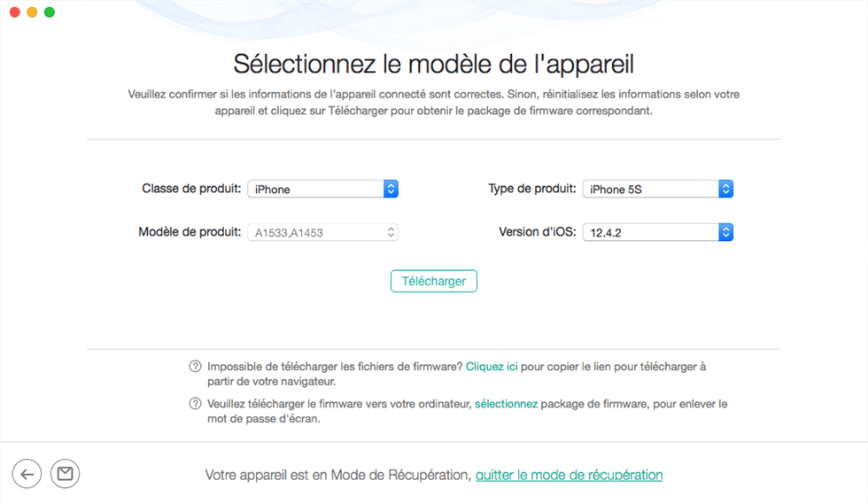Click blue arrows of Version d'iOS selector
The width and height of the screenshot is (868, 504).
(725, 232)
